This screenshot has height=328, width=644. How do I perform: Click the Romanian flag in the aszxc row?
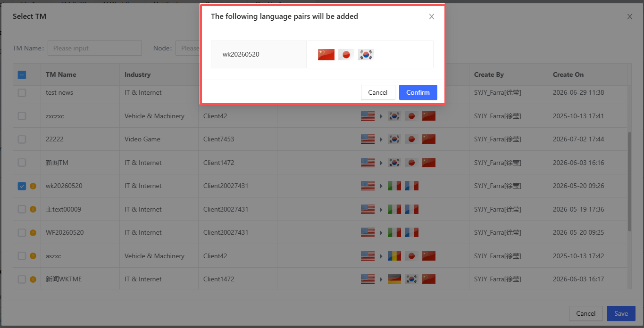(x=394, y=256)
